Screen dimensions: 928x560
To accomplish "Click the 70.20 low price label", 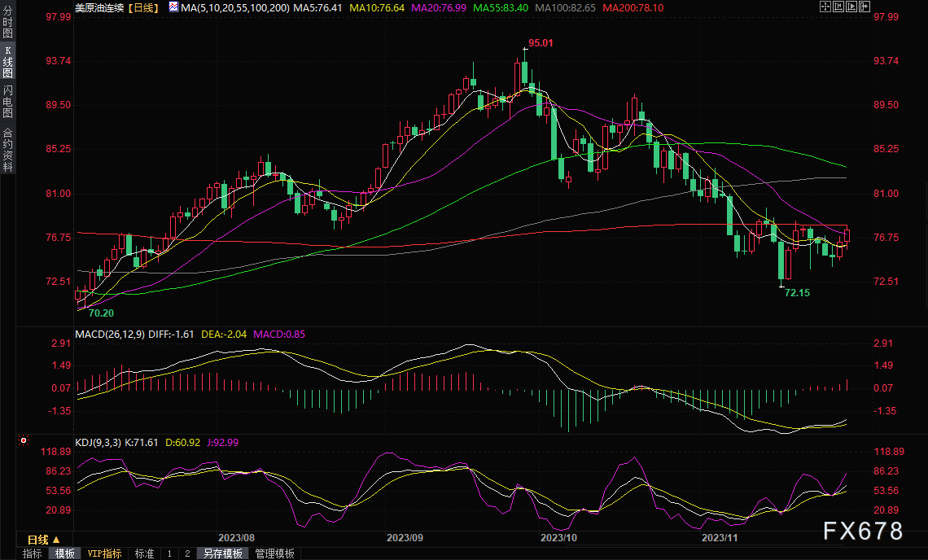I will 101,313.
